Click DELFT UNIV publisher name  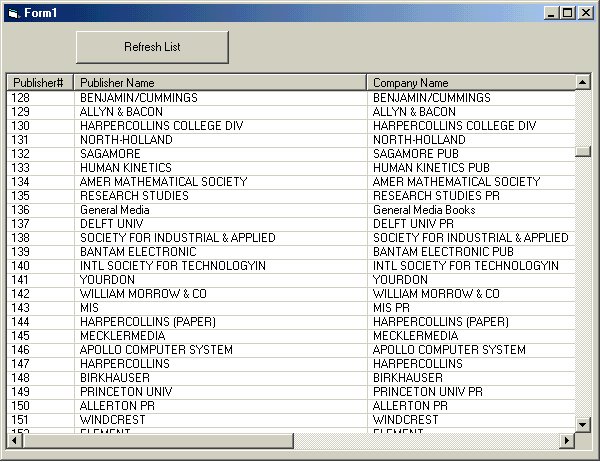[111, 224]
